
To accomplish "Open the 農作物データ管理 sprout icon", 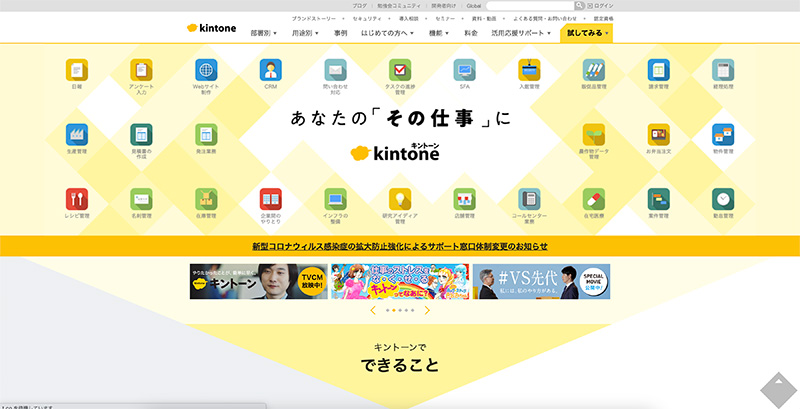I will tap(594, 135).
